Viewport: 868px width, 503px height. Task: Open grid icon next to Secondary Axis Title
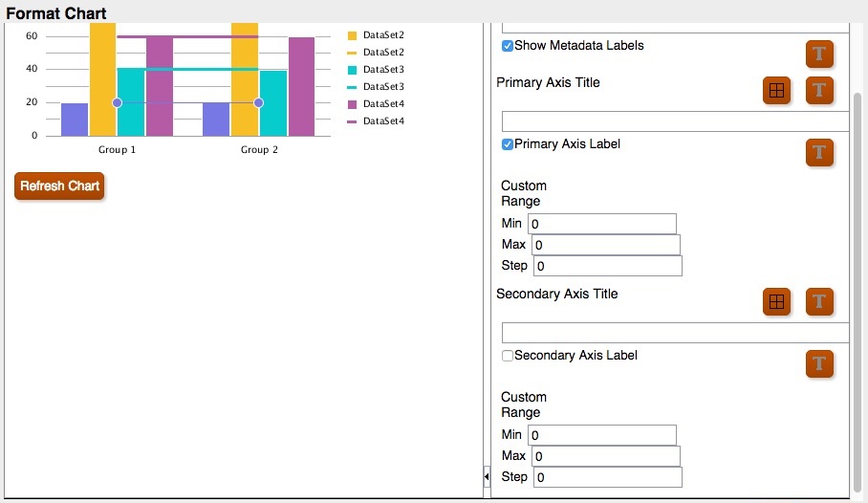pos(776,301)
